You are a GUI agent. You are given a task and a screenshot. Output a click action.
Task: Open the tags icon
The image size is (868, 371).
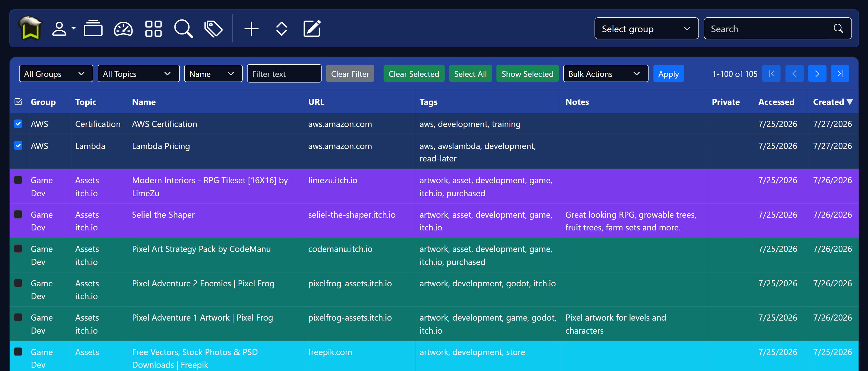[213, 29]
